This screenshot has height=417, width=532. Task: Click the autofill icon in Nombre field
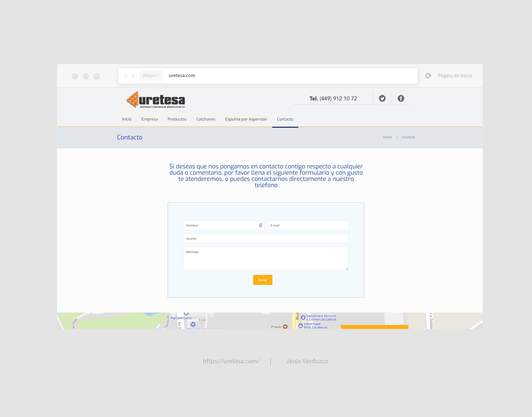[260, 225]
